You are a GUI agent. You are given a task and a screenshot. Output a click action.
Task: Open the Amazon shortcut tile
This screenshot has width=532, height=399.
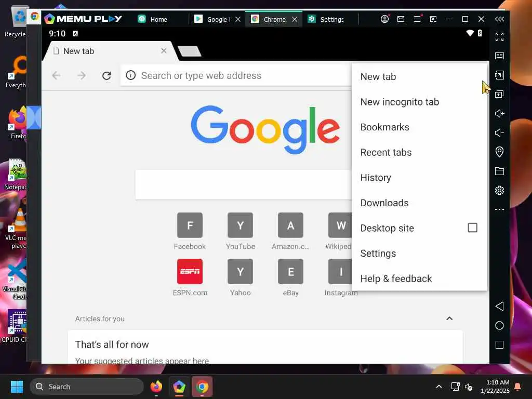[290, 231]
